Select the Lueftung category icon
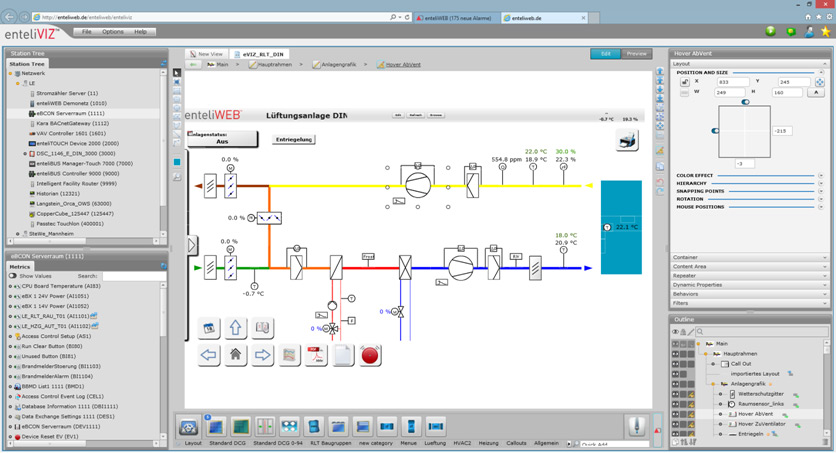 (338, 427)
